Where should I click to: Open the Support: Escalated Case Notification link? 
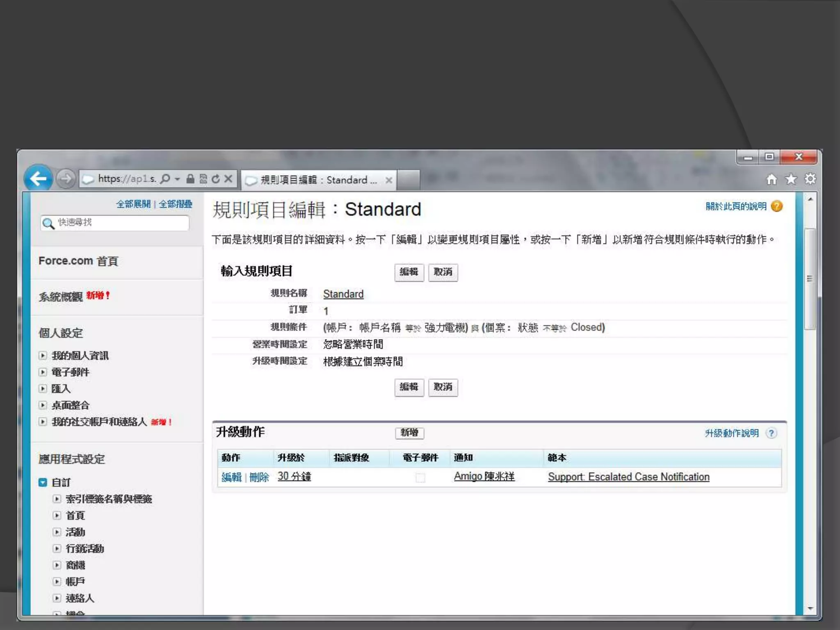[x=628, y=477]
